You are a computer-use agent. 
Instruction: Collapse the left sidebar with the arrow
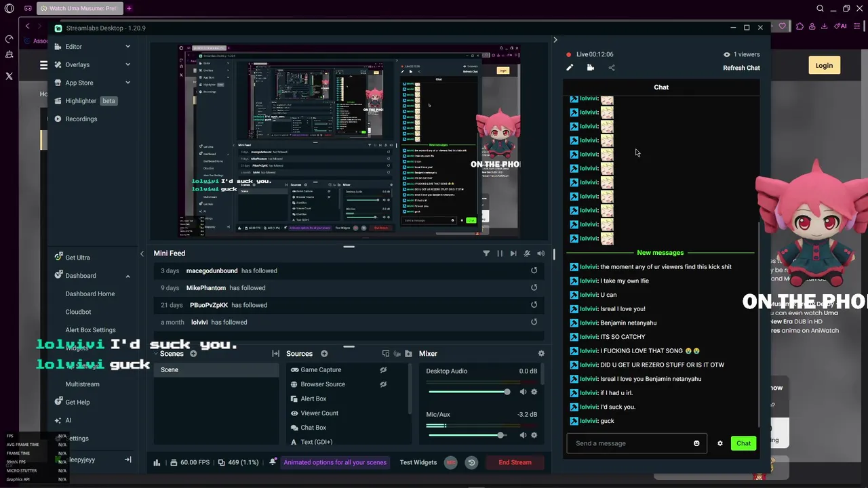(x=142, y=253)
